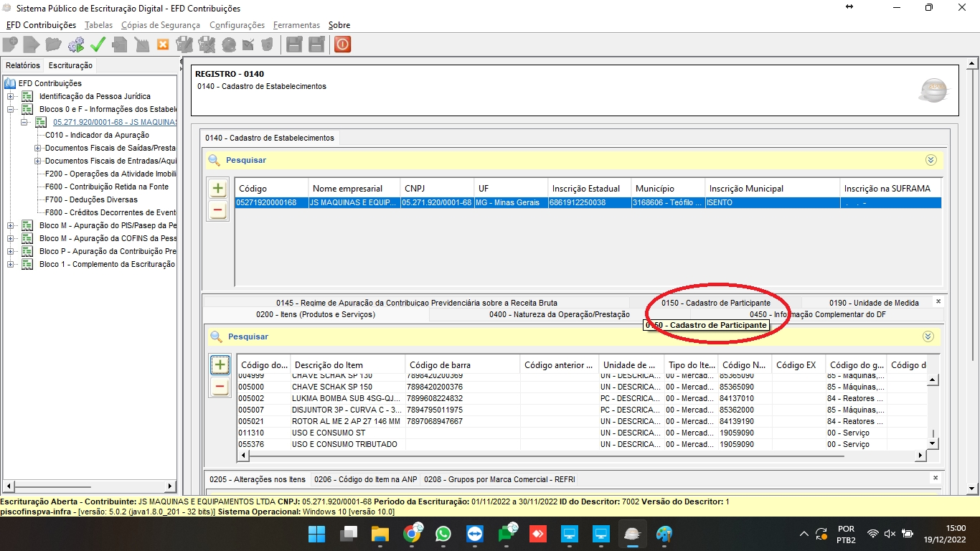Click the 05.271.920/0001-68 JS MAQUINAS link
The width and height of the screenshot is (980, 551).
coord(114,122)
